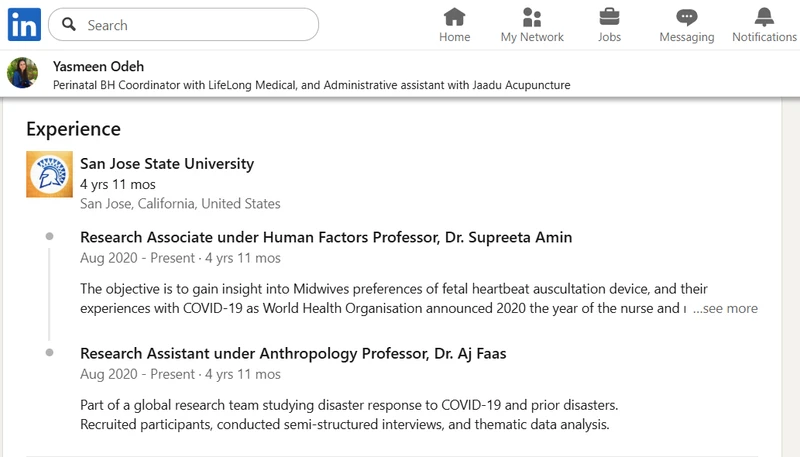Click the Experience section heading
This screenshot has width=800, height=457.
(73, 129)
